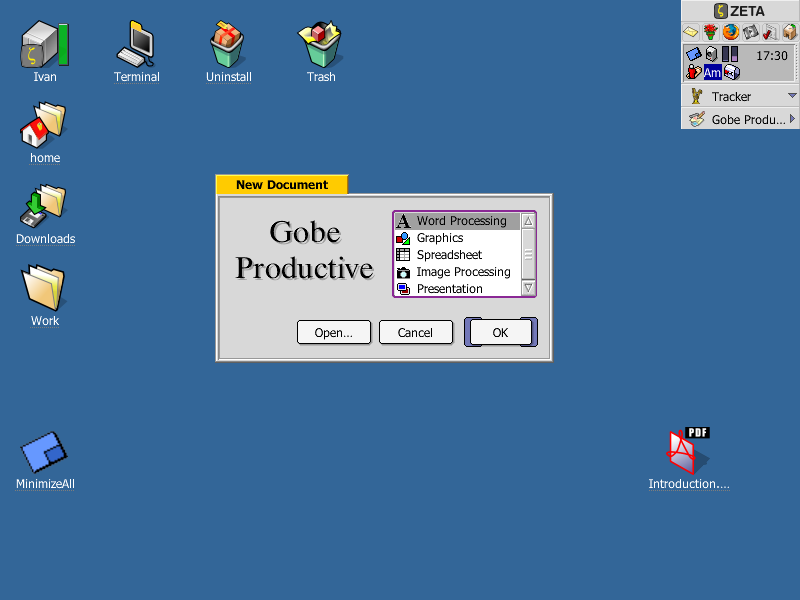Screen dimensions: 800x600
Task: Click the 17:30 clock
Action: tap(771, 55)
